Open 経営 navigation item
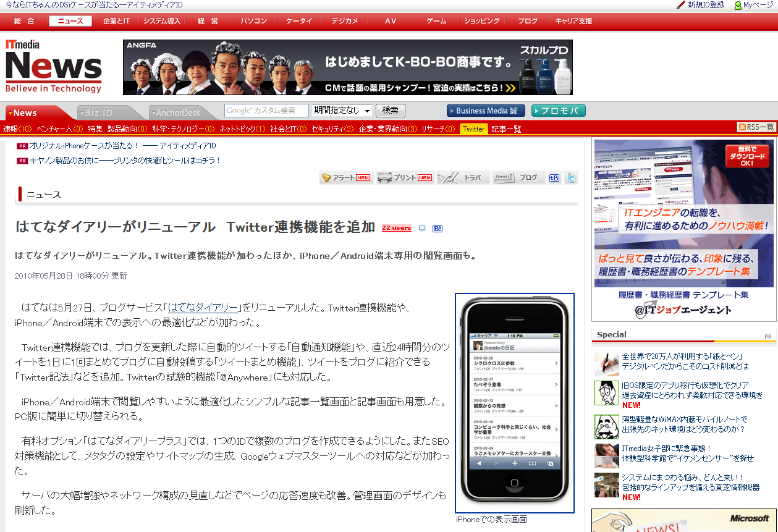Screen dimensions: 778x532 tap(208, 21)
